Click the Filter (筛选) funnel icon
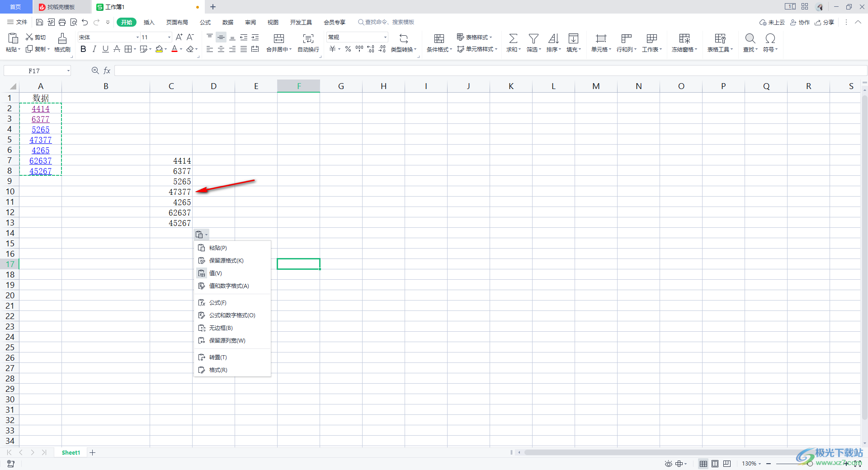Viewport: 868px width, 470px height. (533, 38)
